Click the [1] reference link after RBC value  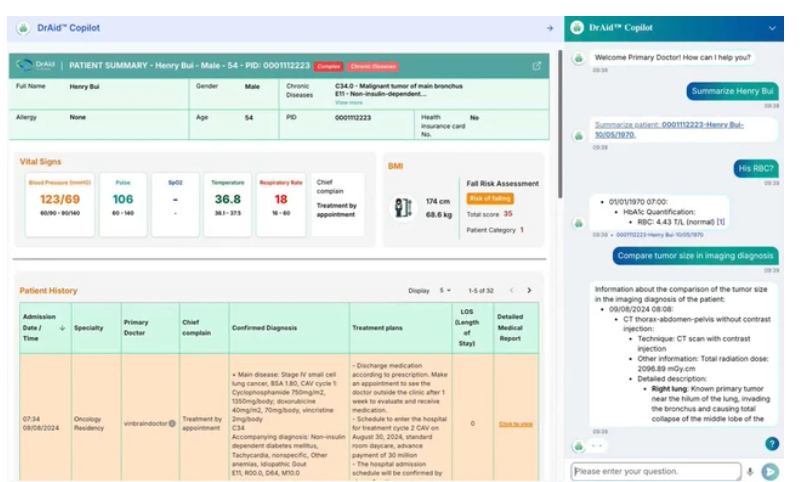click(721, 222)
